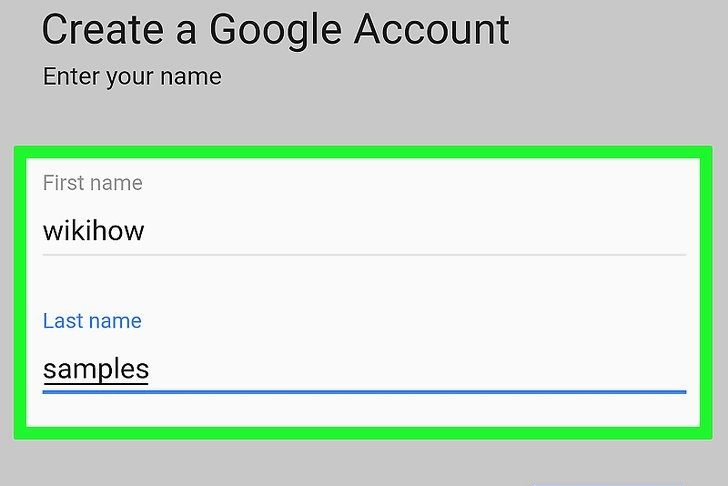
Task: Click the green highlight border's top edge
Action: pos(364,151)
